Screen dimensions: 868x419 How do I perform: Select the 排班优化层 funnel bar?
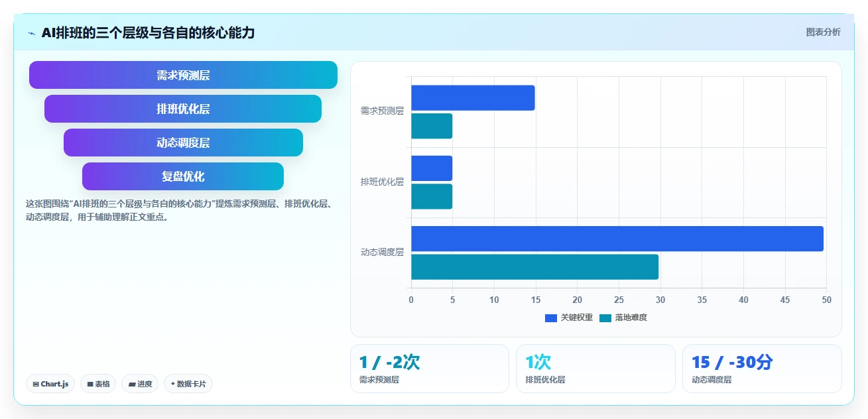(183, 109)
